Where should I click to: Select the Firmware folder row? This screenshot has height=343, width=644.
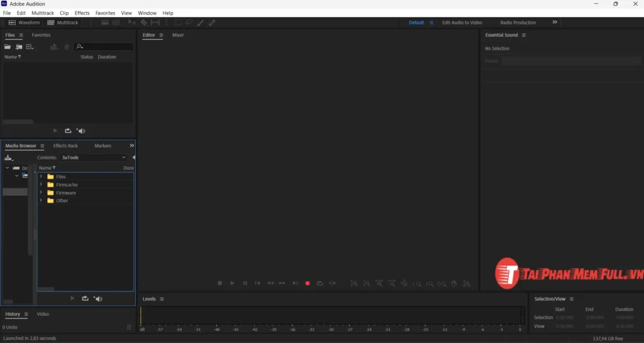pos(86,193)
